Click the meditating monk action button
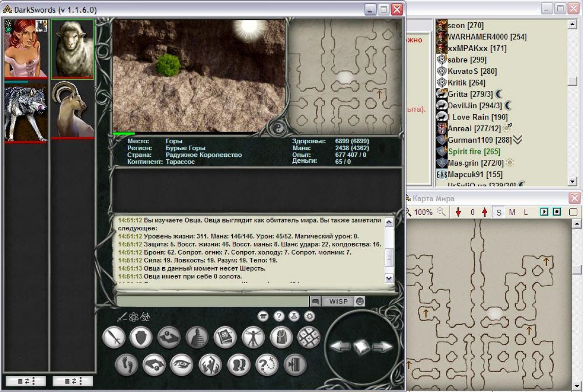 coord(197,337)
